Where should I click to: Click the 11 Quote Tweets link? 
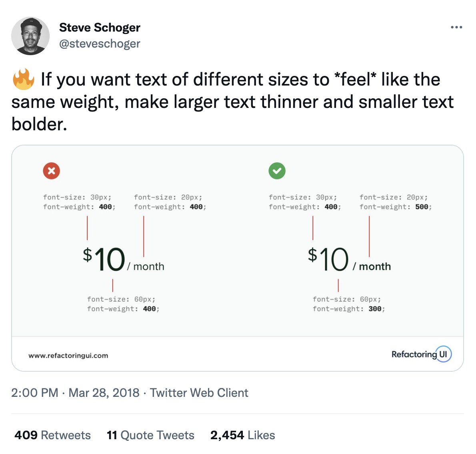[150, 435]
